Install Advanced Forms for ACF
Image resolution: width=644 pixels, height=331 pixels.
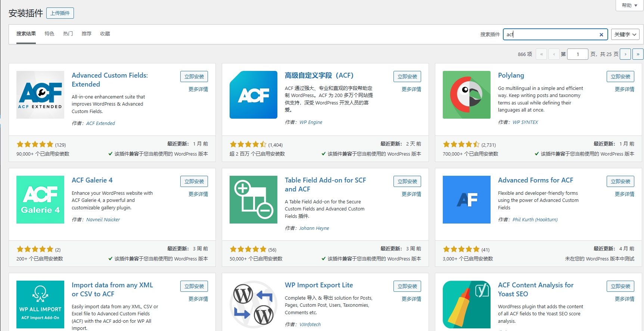620,181
